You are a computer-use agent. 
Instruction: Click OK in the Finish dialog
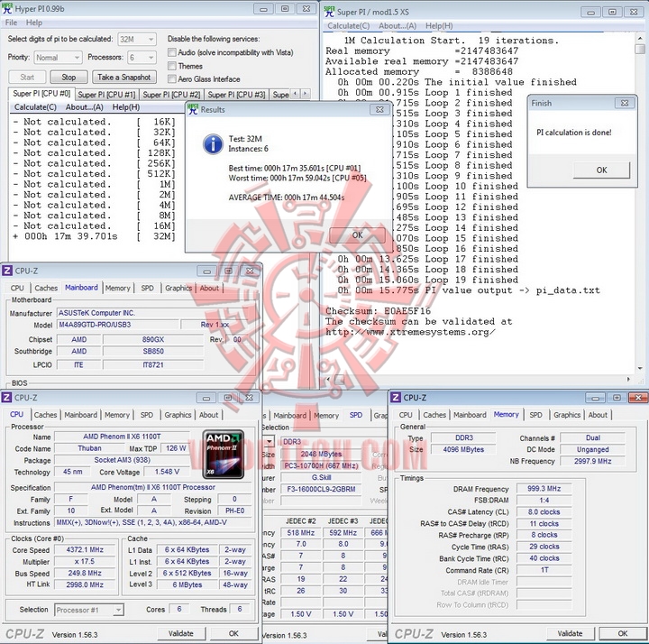click(601, 170)
